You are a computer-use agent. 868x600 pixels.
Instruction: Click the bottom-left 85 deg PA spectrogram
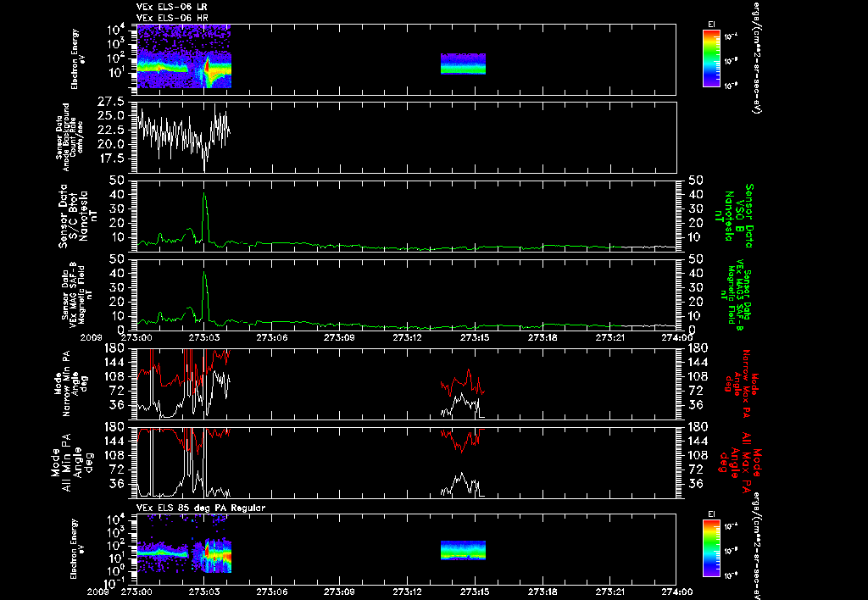click(x=184, y=545)
